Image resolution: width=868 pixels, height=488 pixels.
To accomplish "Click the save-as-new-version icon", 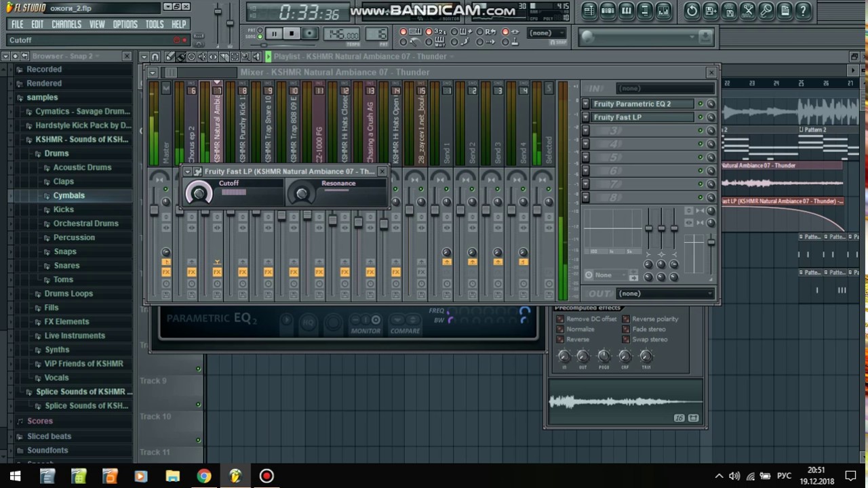I will 711,11.
